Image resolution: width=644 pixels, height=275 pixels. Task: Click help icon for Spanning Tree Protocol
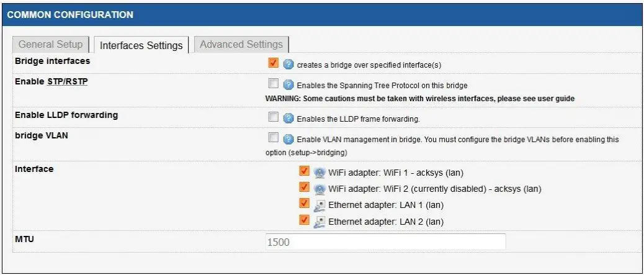(x=288, y=85)
